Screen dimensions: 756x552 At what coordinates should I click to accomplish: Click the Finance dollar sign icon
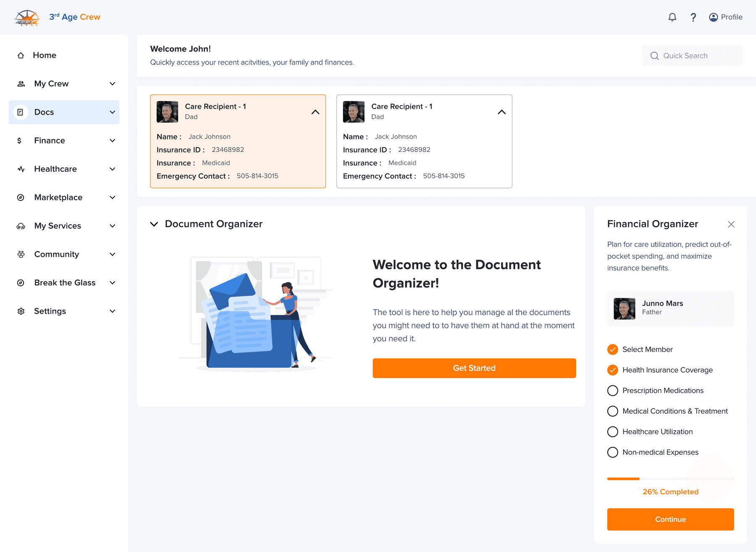click(x=19, y=141)
